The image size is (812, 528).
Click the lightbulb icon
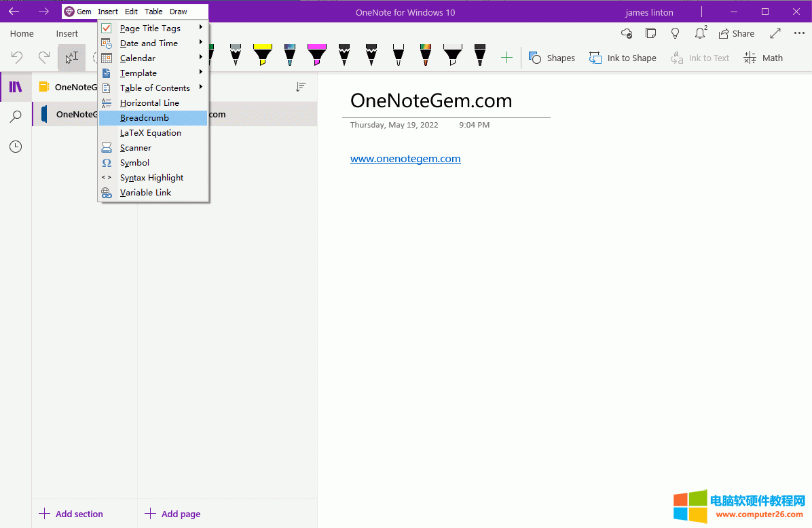675,33
